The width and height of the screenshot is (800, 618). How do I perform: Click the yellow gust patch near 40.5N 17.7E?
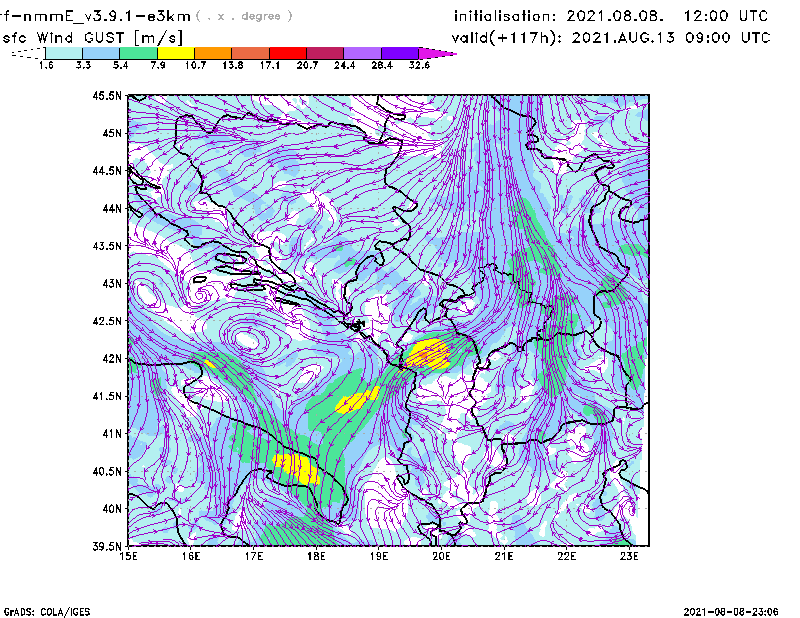click(297, 468)
